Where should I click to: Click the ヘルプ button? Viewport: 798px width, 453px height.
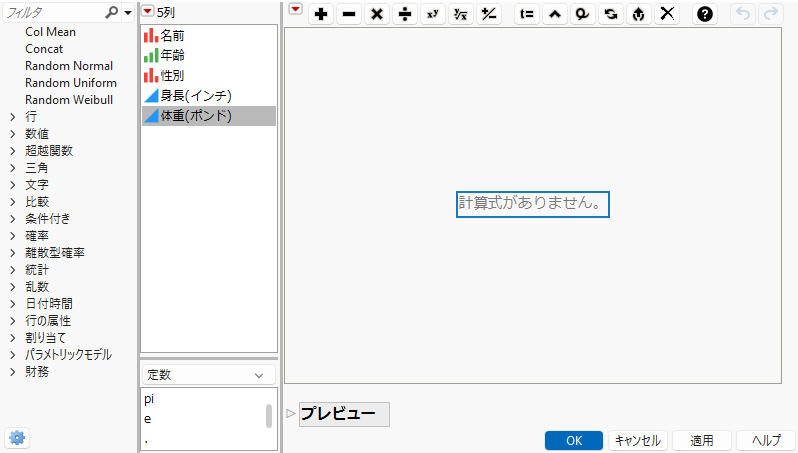click(766, 440)
